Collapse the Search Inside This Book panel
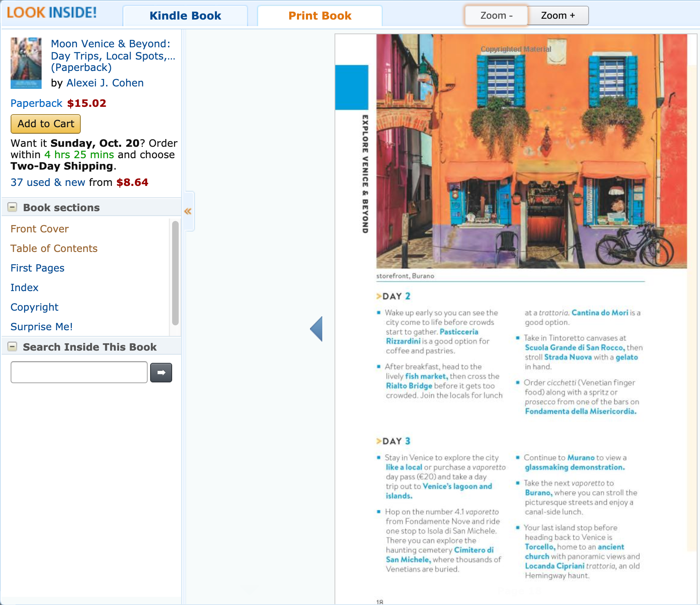The height and width of the screenshot is (605, 700). pyautogui.click(x=13, y=347)
